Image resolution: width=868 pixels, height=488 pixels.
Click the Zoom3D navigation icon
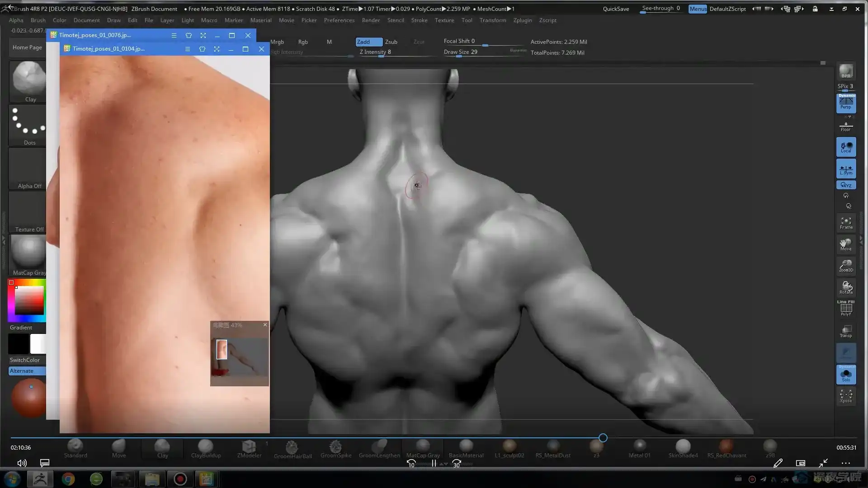point(846,265)
